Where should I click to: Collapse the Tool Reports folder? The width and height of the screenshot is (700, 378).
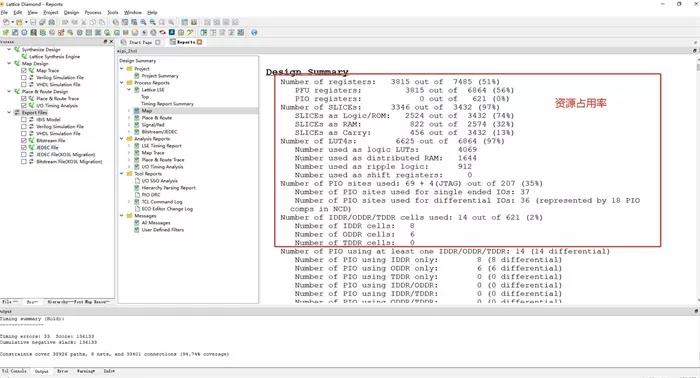click(122, 174)
